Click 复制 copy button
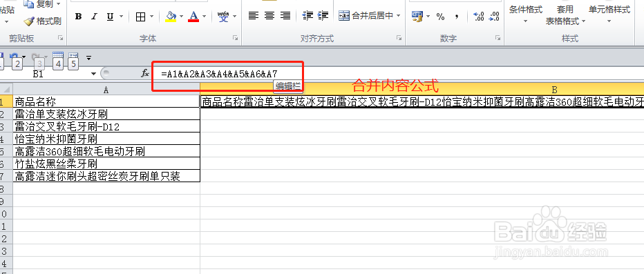The height and width of the screenshot is (274, 644). coord(39,4)
